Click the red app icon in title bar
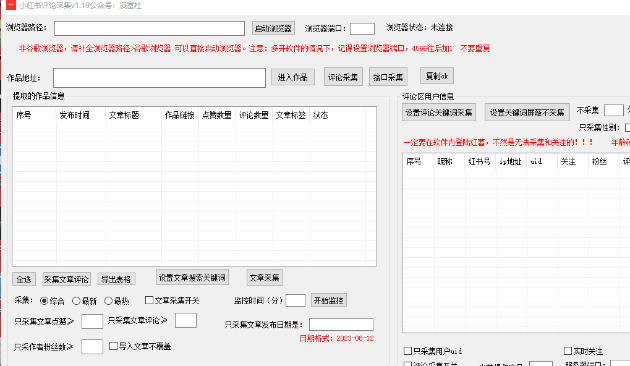This screenshot has height=366, width=630. (x=11, y=5)
